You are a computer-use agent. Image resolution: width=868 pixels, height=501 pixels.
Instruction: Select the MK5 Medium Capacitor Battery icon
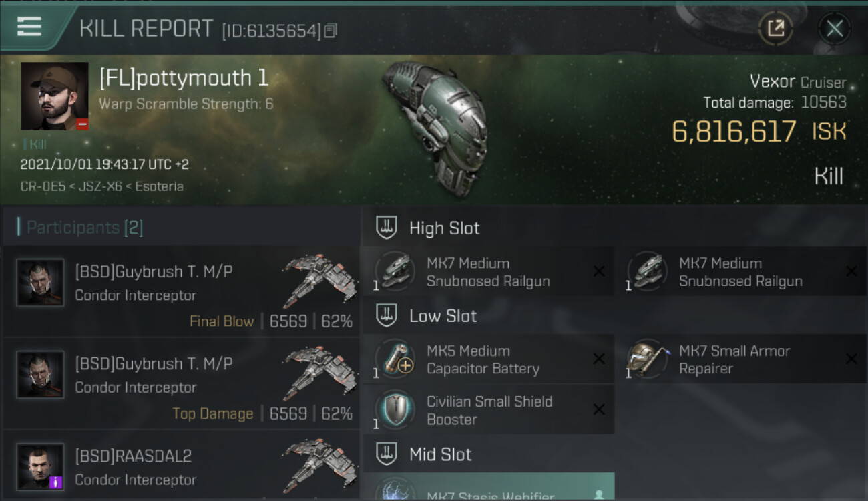(395, 359)
